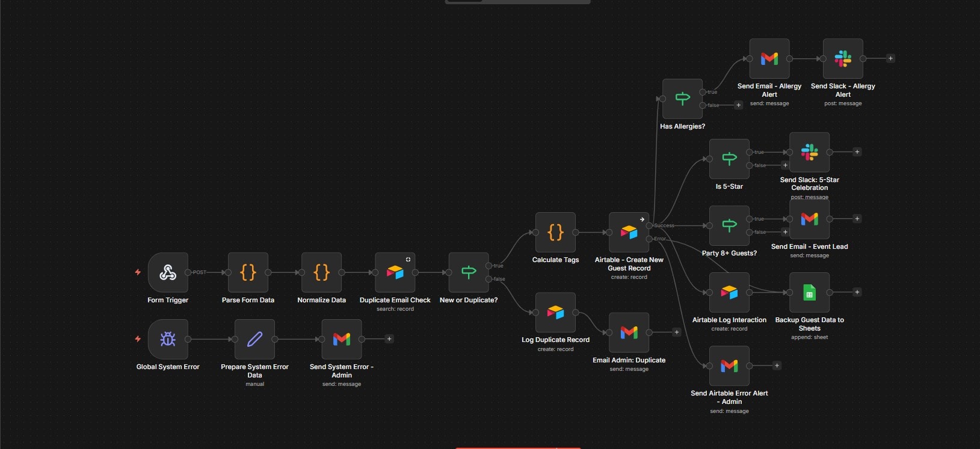980x449 pixels.
Task: Open Send System Error - Admin Gmail node
Action: click(x=342, y=339)
